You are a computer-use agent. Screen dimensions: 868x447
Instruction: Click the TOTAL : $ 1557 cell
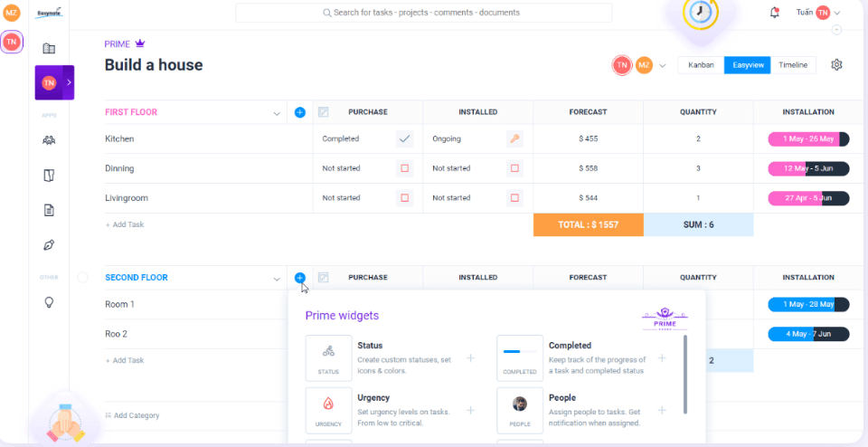click(589, 225)
